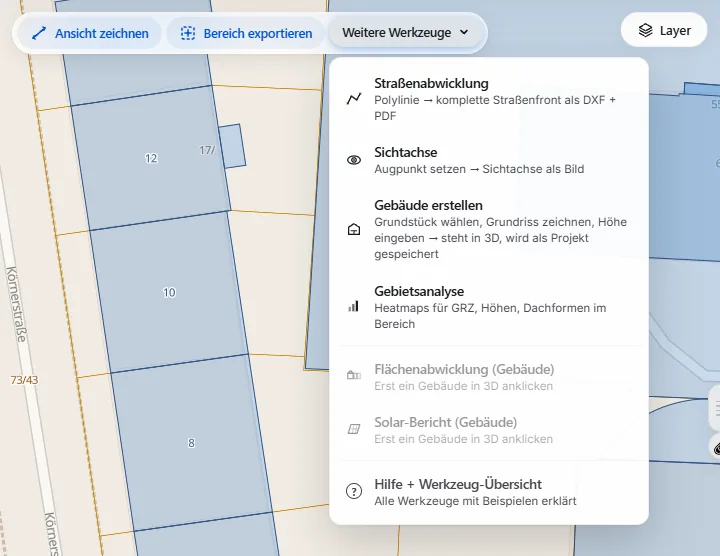
Task: Click the question mark help icon
Action: pyautogui.click(x=354, y=491)
